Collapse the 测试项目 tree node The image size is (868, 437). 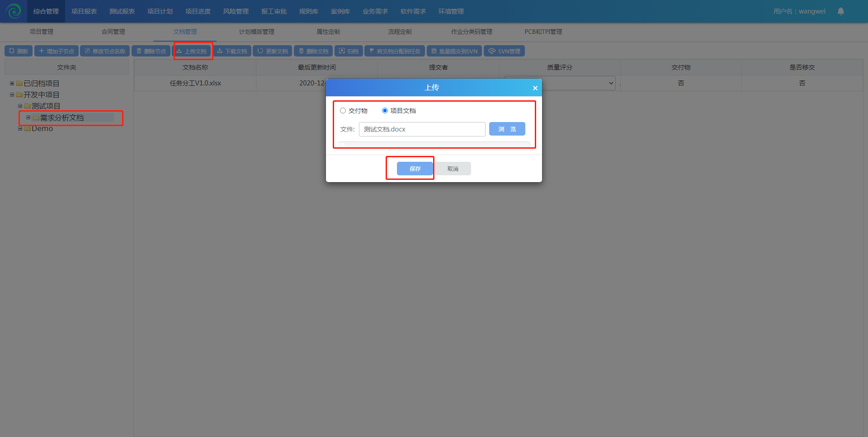[x=20, y=106]
